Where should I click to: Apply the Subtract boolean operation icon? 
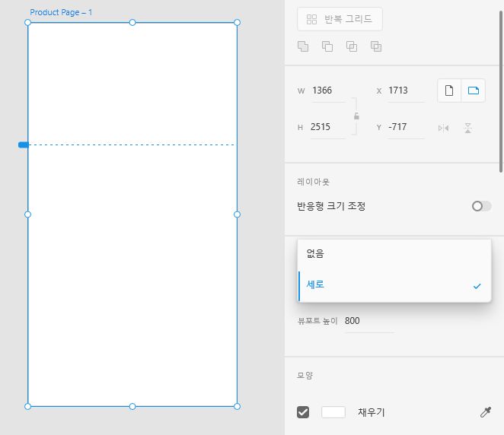click(x=327, y=46)
